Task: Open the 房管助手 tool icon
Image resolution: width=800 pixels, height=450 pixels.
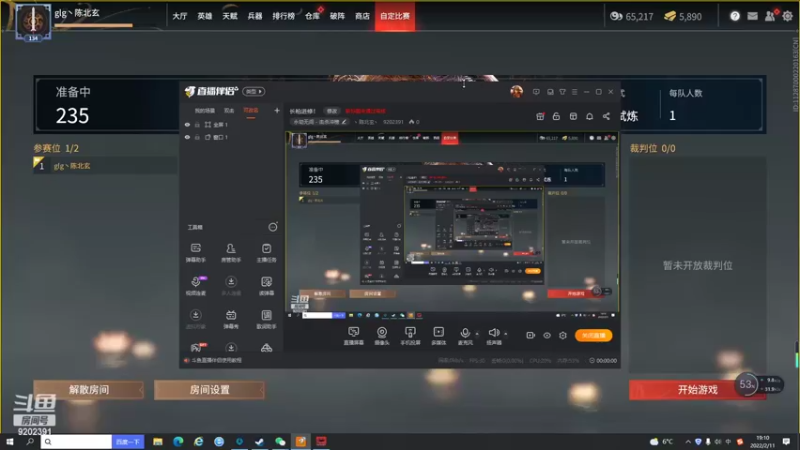Action: coord(231,252)
